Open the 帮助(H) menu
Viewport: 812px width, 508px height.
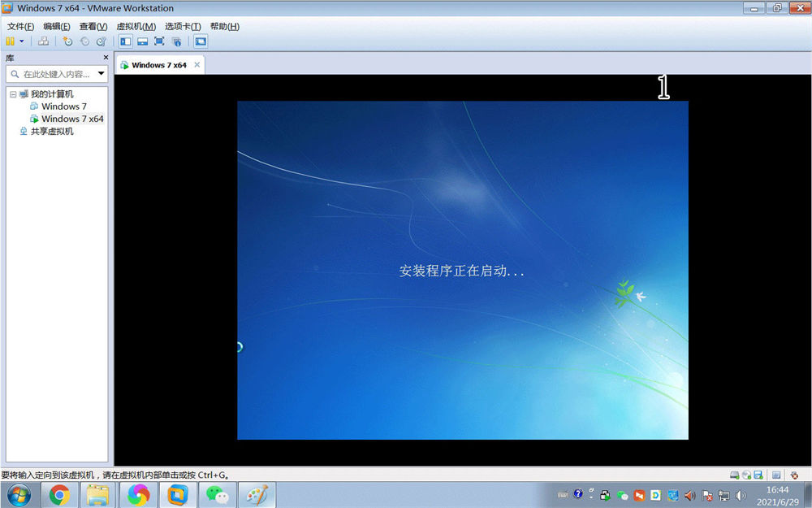point(225,27)
